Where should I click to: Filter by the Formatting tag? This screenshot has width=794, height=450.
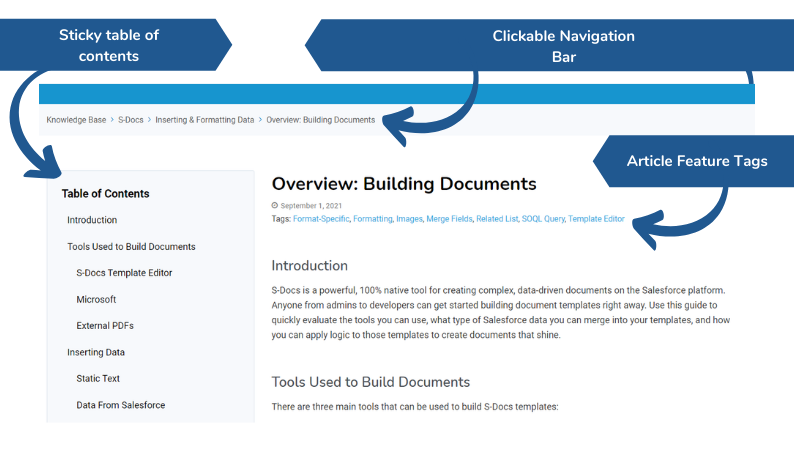[x=373, y=219]
